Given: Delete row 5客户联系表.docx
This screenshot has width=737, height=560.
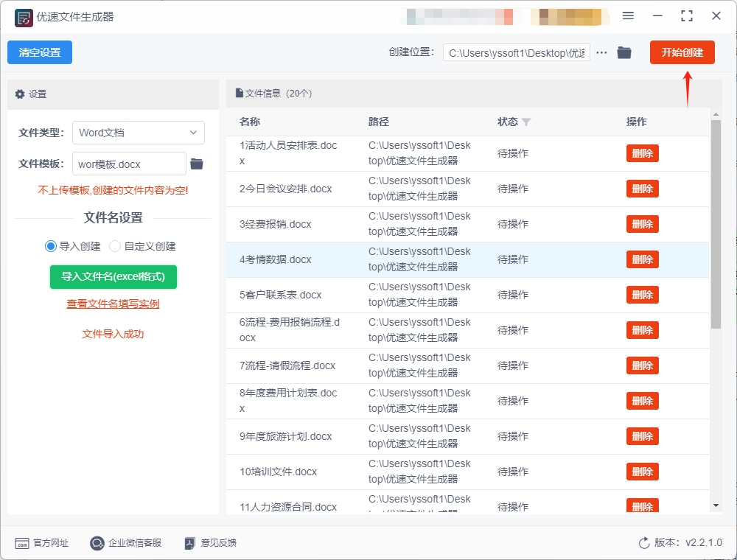Looking at the screenshot, I should 643,295.
